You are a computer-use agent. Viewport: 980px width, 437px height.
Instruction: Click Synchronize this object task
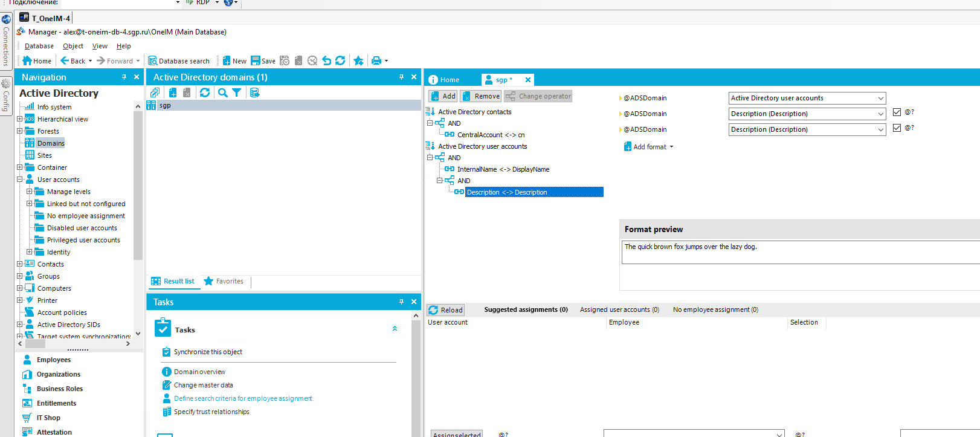208,352
